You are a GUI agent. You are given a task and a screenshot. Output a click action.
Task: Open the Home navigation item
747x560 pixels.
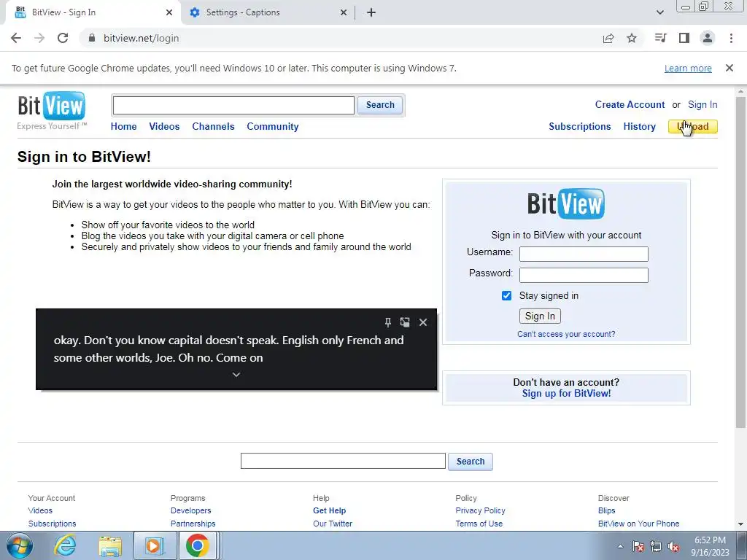[123, 127]
